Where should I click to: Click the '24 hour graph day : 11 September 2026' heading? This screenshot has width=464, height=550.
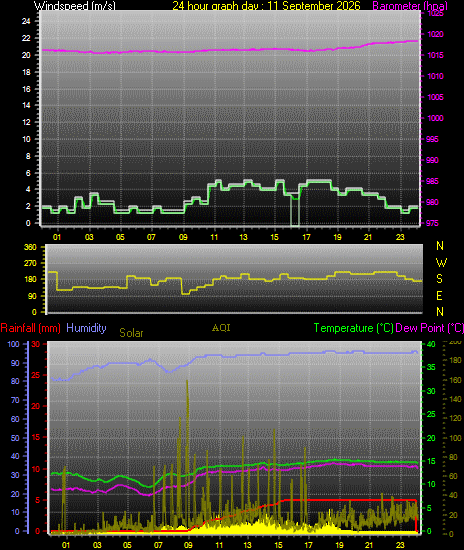coord(266,5)
